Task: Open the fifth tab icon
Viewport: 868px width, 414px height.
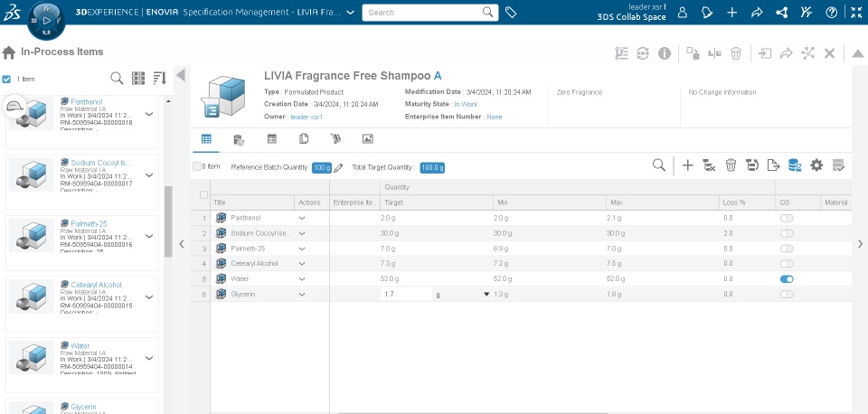Action: [x=335, y=139]
